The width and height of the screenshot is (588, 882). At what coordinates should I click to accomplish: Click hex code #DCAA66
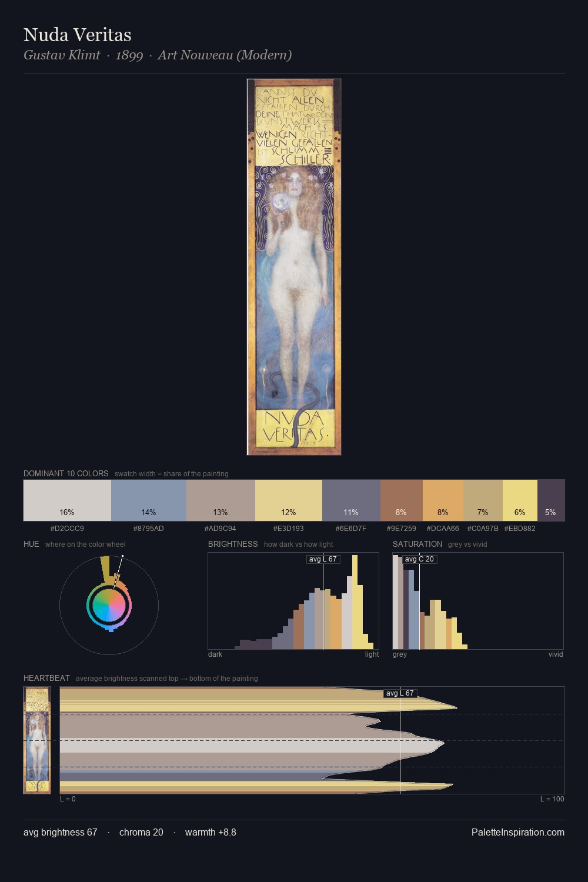point(443,529)
